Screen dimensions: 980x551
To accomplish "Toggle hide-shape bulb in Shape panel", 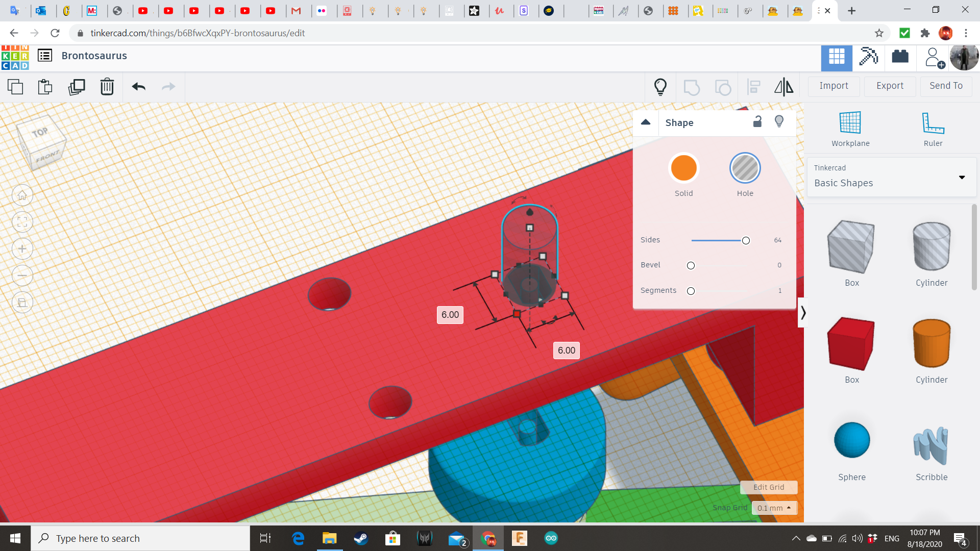I will [779, 121].
